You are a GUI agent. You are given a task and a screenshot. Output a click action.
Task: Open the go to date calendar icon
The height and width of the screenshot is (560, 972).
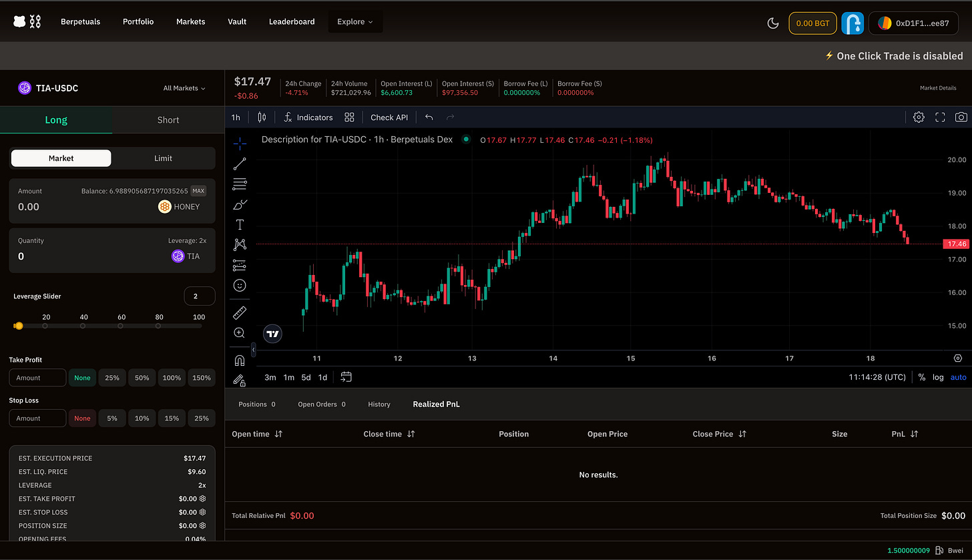pyautogui.click(x=346, y=377)
